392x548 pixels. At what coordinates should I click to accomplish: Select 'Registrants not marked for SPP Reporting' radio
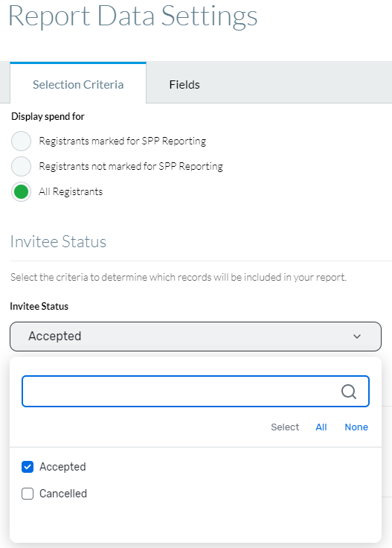(22, 166)
